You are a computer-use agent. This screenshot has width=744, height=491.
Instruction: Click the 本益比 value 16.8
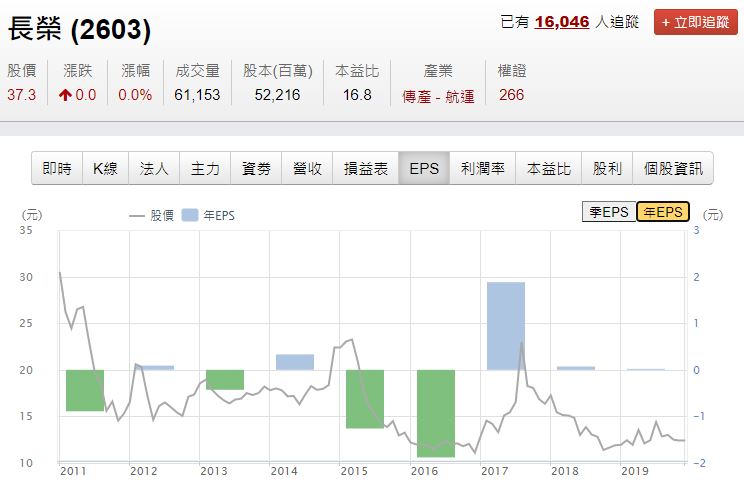pos(357,95)
